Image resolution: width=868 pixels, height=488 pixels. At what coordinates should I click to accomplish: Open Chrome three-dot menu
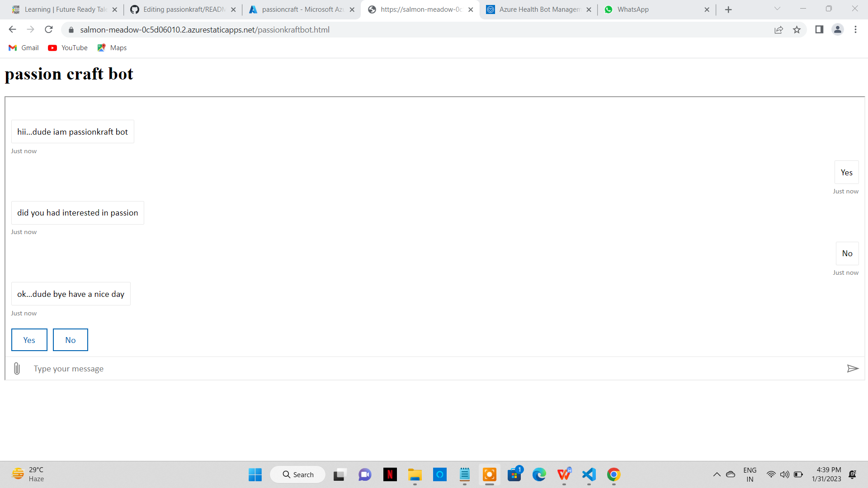tap(855, 30)
